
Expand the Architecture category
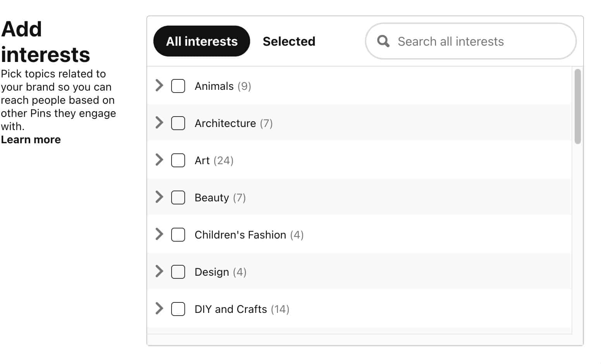coord(159,123)
